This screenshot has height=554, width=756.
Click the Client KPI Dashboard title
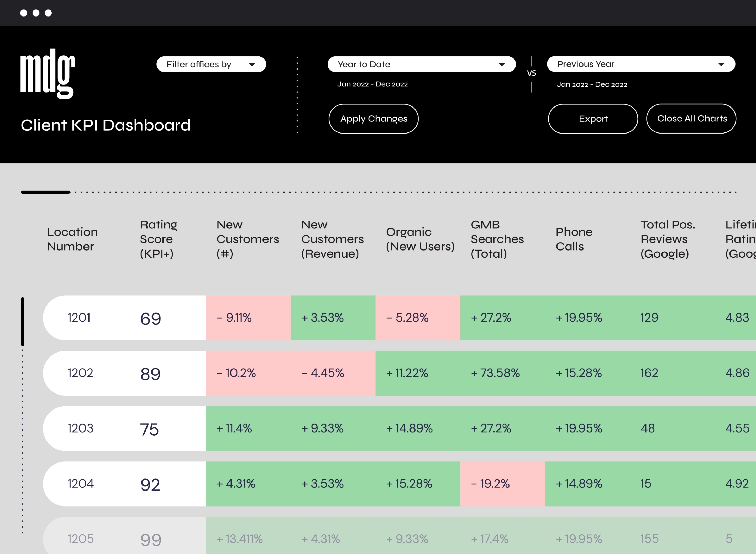(106, 125)
